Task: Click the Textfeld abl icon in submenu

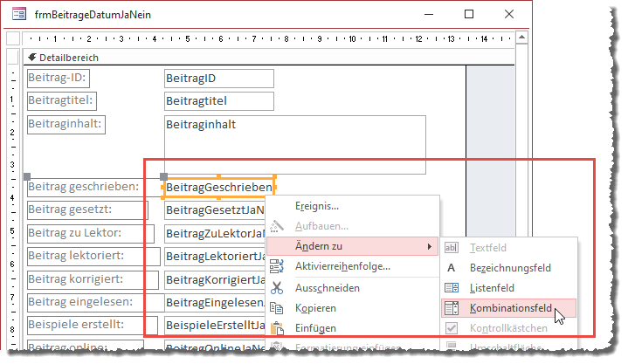Action: pyautogui.click(x=452, y=248)
